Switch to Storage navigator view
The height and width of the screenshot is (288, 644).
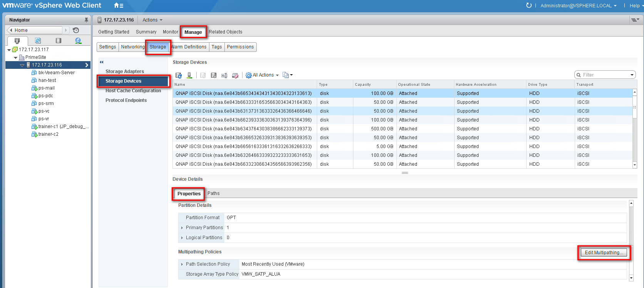[x=58, y=41]
